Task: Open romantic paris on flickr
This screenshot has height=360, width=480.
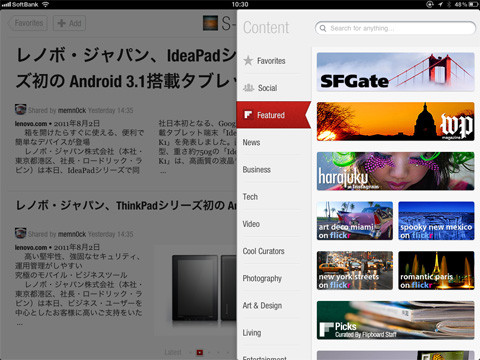Action: (436, 270)
